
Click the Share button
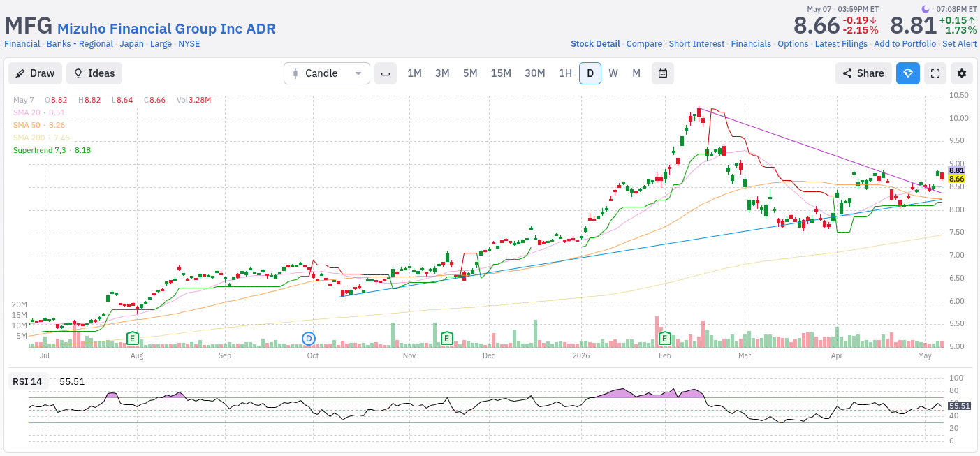click(863, 73)
